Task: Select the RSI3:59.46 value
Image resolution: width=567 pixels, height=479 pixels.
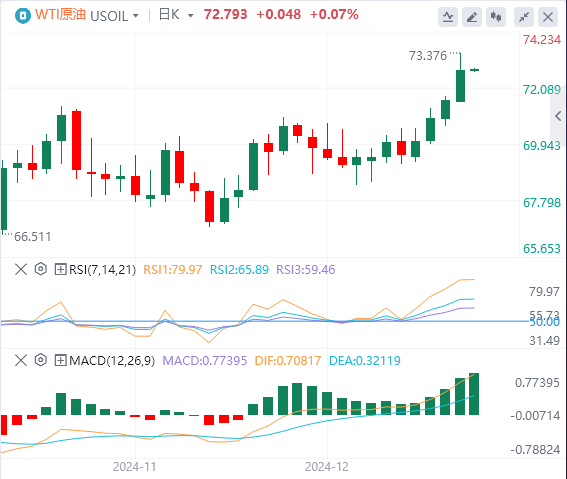Action: [306, 270]
